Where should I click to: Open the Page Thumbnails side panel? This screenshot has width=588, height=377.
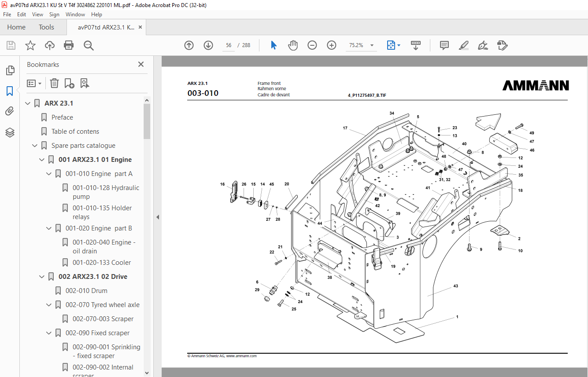10,70
